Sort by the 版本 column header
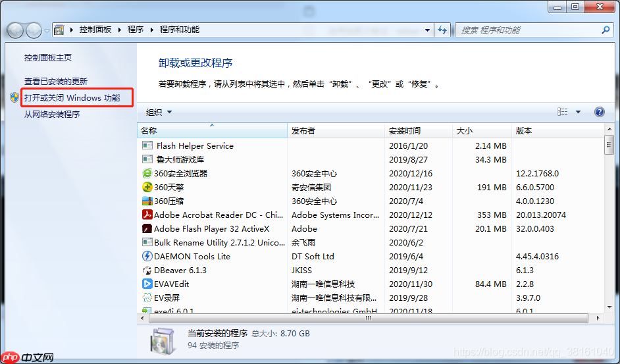Image resolution: width=620 pixels, height=364 pixels. tap(558, 130)
